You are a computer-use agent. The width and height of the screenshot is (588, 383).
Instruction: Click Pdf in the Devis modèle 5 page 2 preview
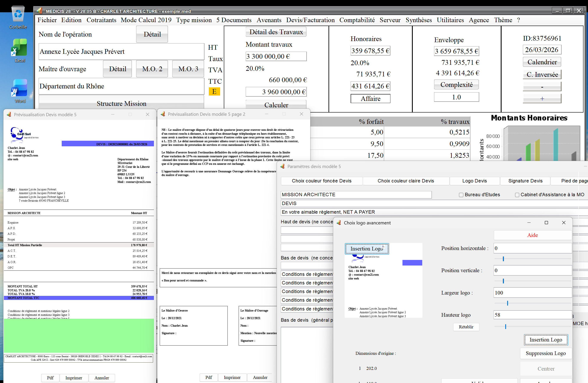209,377
